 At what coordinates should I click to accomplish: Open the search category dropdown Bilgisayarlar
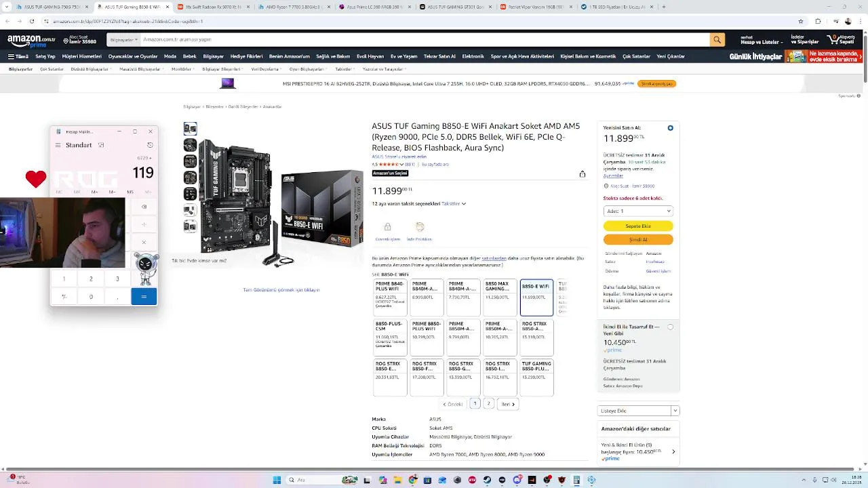click(123, 40)
